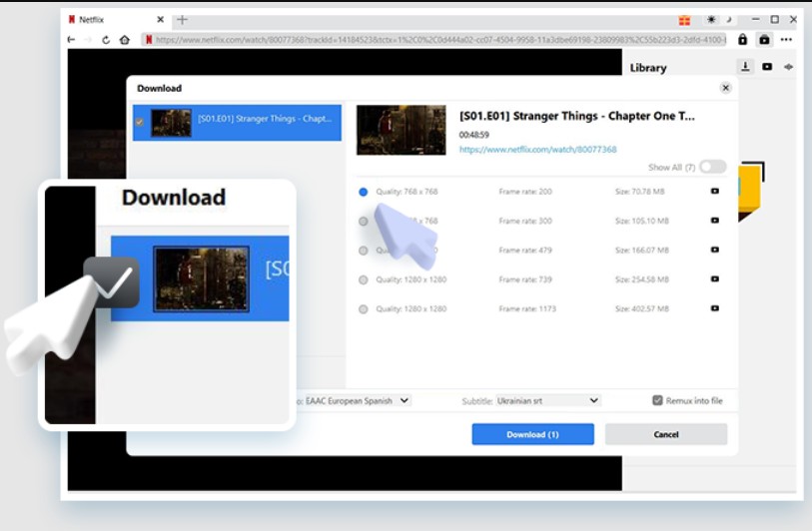Click the video store icon near the address bar
812x531 pixels.
(x=764, y=40)
